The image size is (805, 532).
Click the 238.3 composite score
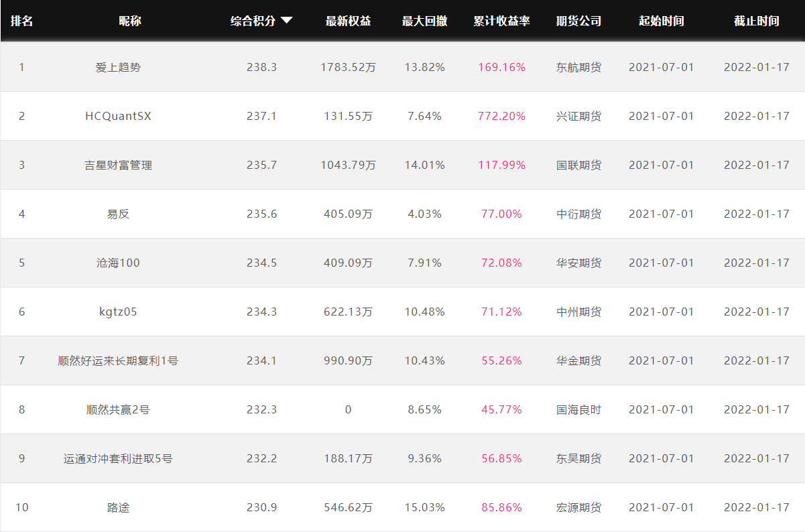point(261,67)
